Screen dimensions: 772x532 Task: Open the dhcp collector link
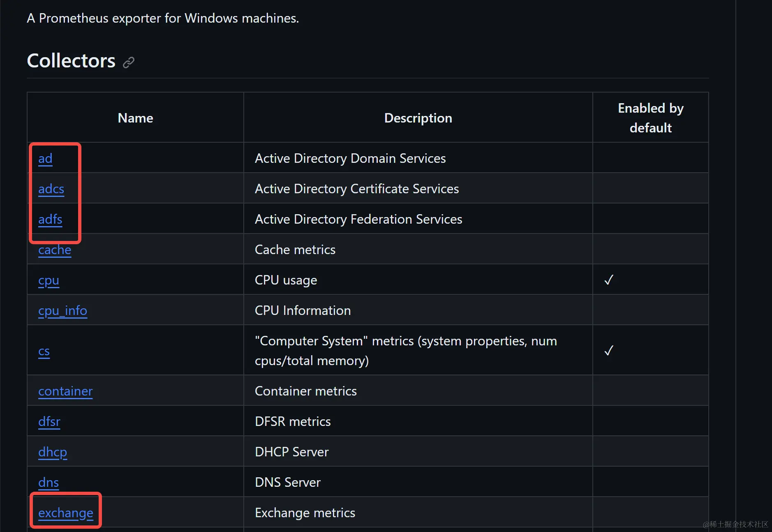tap(53, 452)
